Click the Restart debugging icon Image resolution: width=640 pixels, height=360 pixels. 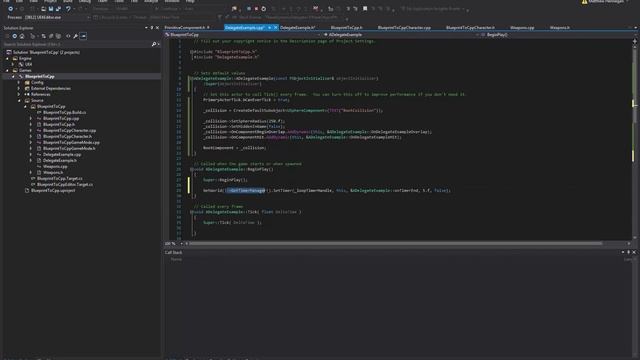pos(264,9)
